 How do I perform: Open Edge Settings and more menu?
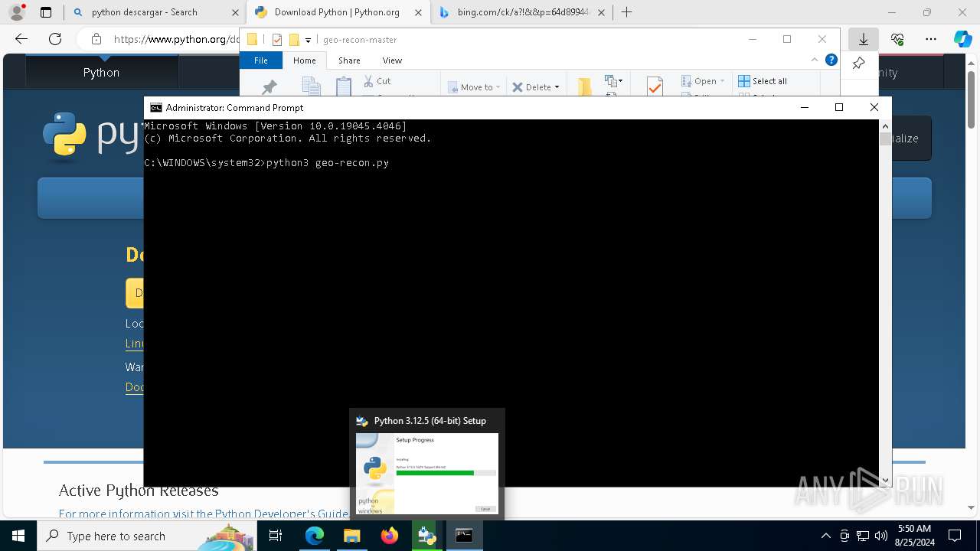[931, 39]
